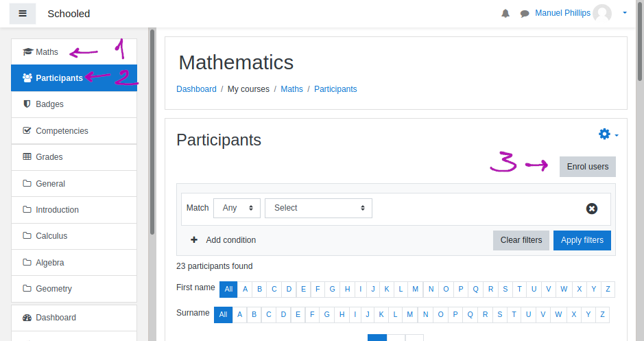Filter First name by letter M
The height and width of the screenshot is (341, 644).
click(415, 290)
